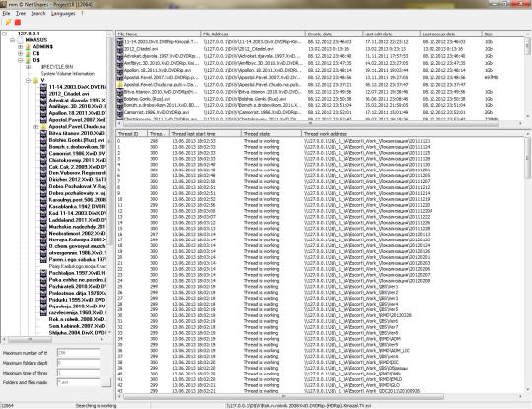
Task: Click video icon beside Bitva.titanov.2010 in tree
Action: pos(43,133)
